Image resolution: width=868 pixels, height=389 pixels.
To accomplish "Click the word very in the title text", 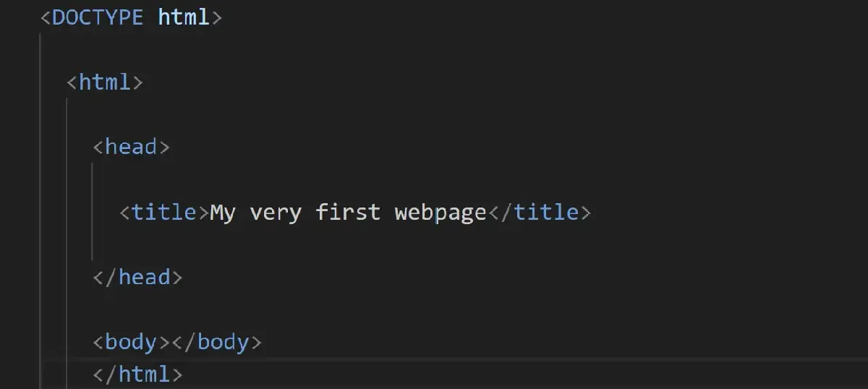I will [276, 213].
